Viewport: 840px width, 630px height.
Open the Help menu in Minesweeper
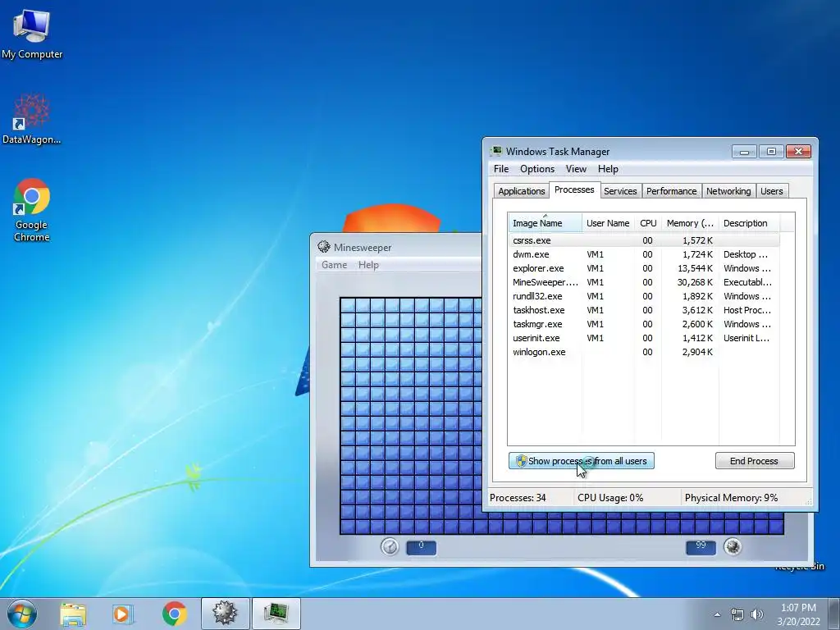[x=368, y=265]
